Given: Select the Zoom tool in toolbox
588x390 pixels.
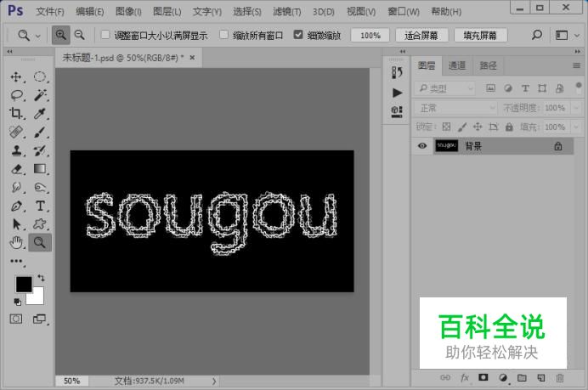Looking at the screenshot, I should pyautogui.click(x=40, y=243).
